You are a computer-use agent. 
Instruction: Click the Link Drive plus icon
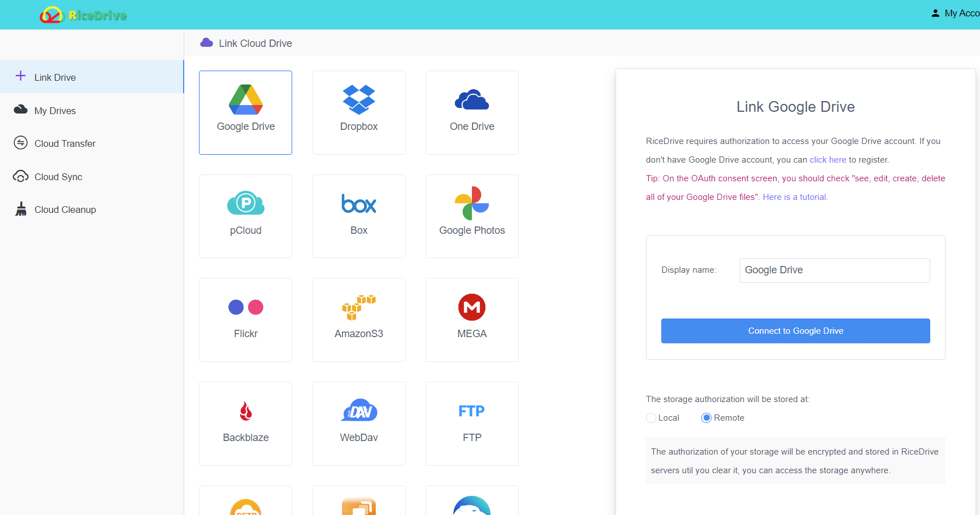point(20,76)
